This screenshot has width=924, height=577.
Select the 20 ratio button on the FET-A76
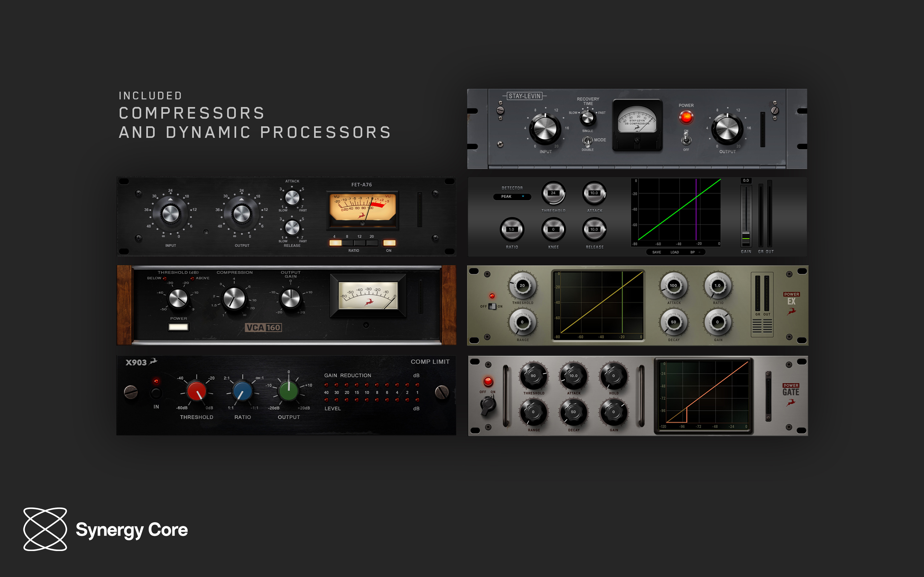372,242
